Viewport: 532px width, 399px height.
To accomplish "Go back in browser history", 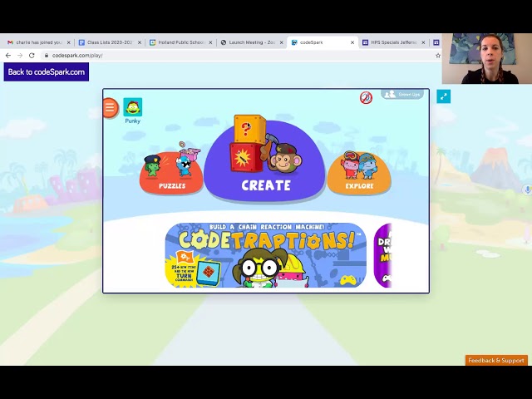I will click(x=8, y=56).
